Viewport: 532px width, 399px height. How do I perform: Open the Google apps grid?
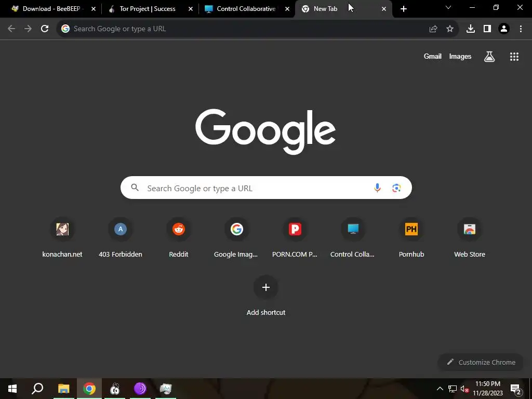[514, 57]
